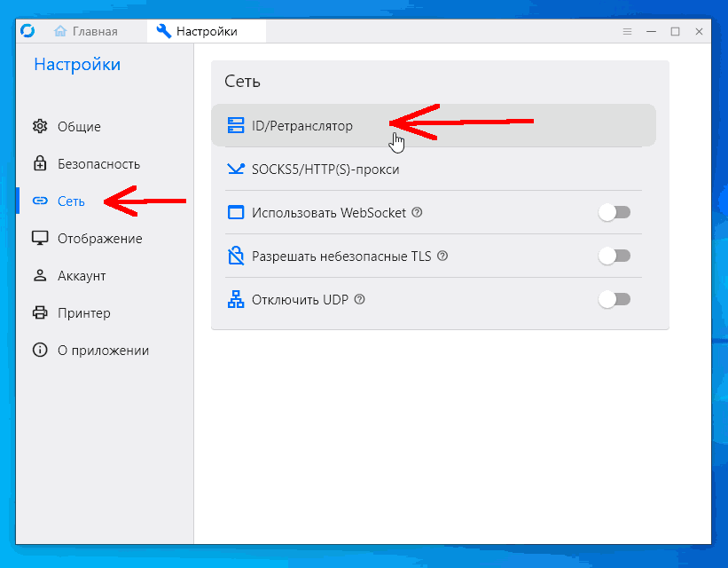This screenshot has height=568, width=728.
Task: Open the ID/Ретранслятор settings
Action: [434, 125]
